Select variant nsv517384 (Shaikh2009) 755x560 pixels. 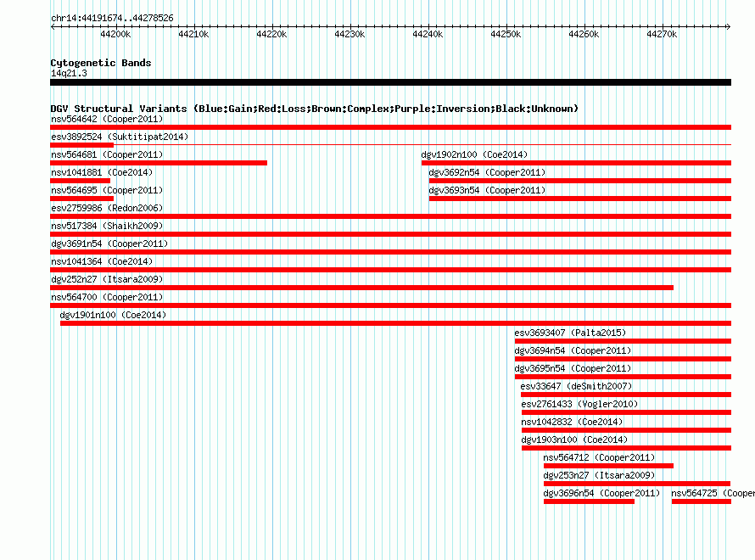(107, 226)
